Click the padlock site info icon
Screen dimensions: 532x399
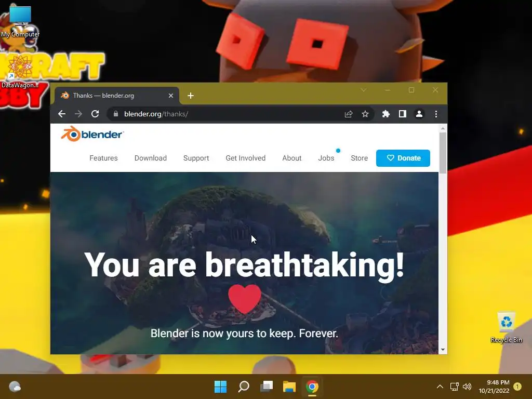tap(116, 114)
